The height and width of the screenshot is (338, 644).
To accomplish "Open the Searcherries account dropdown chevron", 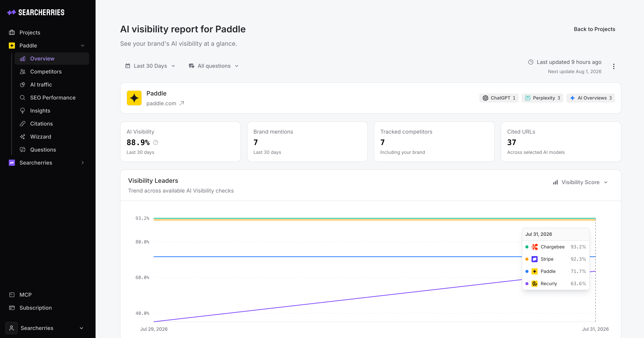I will [x=81, y=328].
